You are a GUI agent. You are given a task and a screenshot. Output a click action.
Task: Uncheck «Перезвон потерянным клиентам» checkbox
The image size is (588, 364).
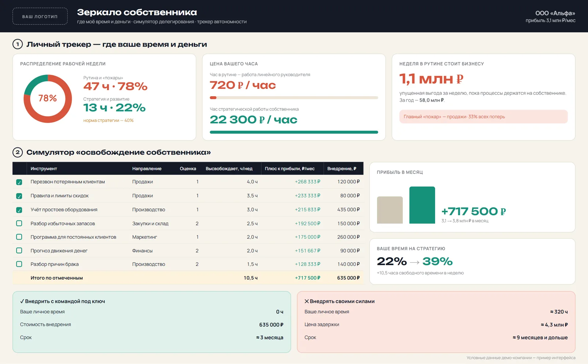[x=19, y=182]
